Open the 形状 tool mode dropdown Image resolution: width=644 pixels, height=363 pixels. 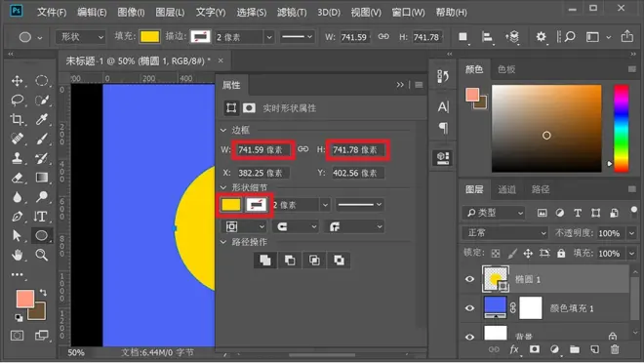[80, 37]
